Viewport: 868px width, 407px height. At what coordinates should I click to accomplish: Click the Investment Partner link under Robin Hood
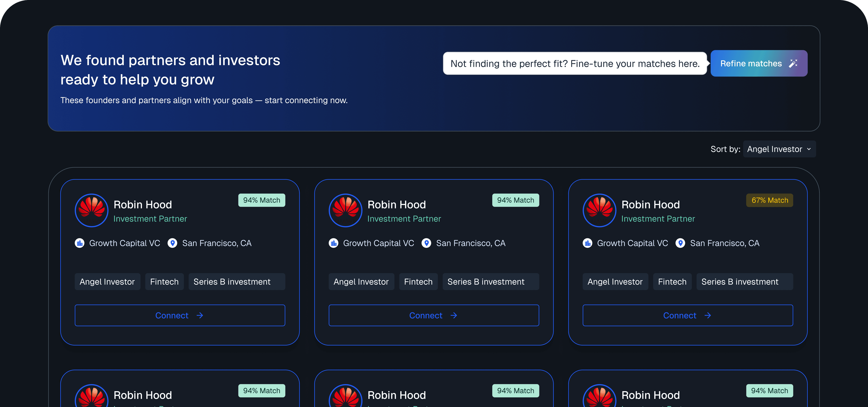click(150, 218)
